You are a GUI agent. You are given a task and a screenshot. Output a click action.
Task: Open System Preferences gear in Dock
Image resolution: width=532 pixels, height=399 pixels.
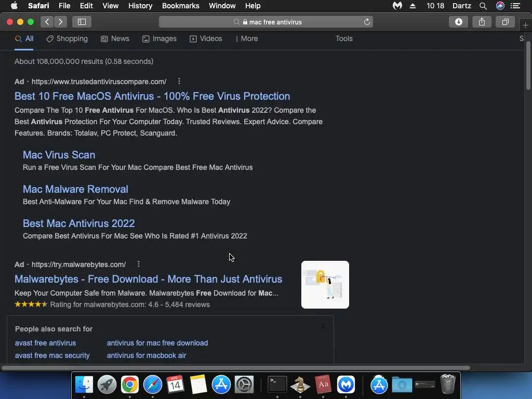pos(244,384)
